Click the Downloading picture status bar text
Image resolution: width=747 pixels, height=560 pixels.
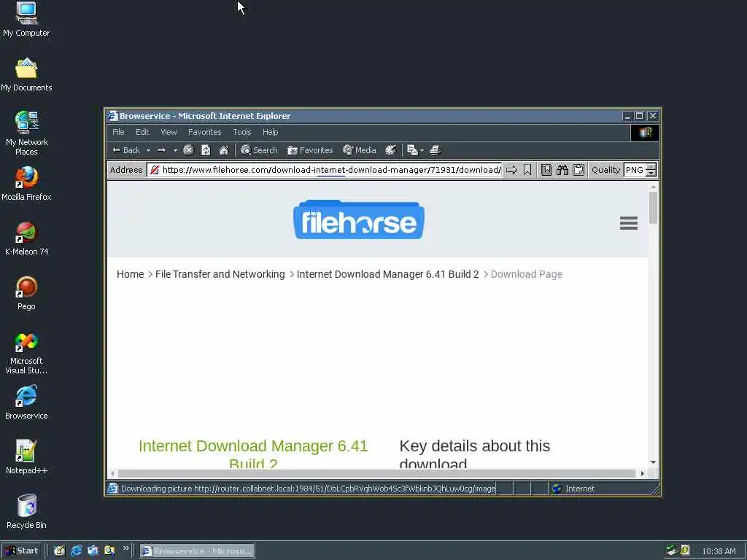[308, 489]
